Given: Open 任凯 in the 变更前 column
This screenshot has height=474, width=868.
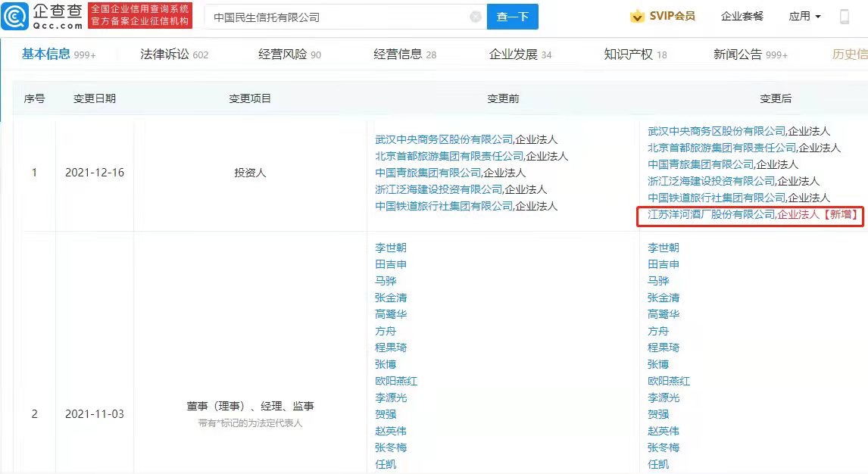Looking at the screenshot, I should coord(386,464).
